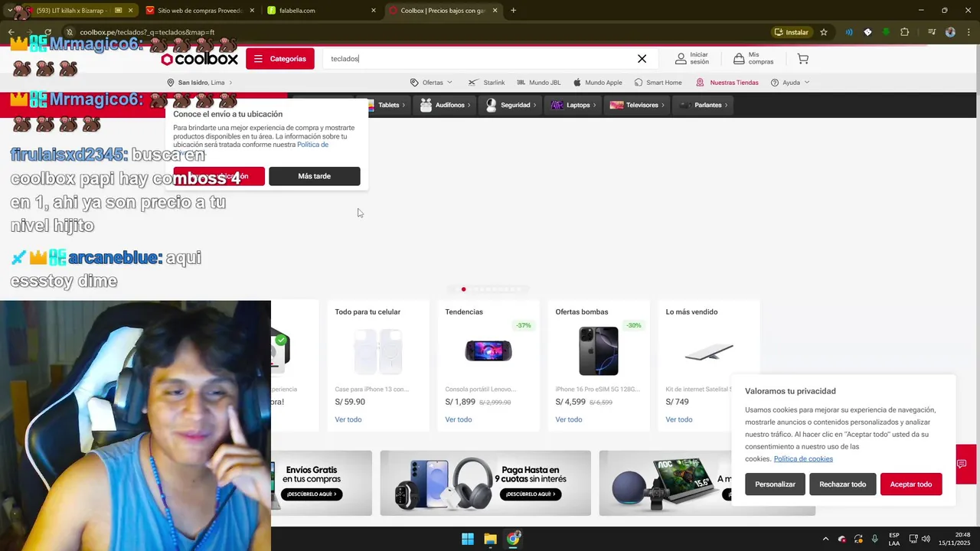This screenshot has width=980, height=551.
Task: Expand the Ofertas dropdown
Action: click(x=431, y=83)
